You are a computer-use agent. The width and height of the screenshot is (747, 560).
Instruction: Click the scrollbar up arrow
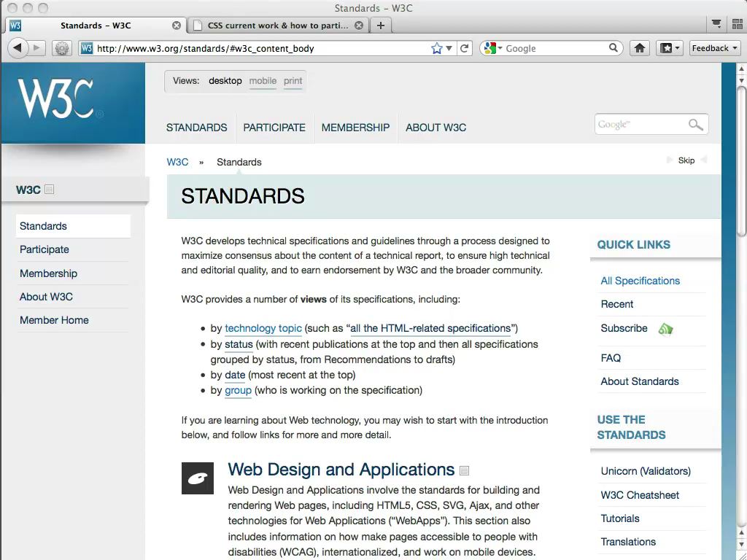pos(741,69)
